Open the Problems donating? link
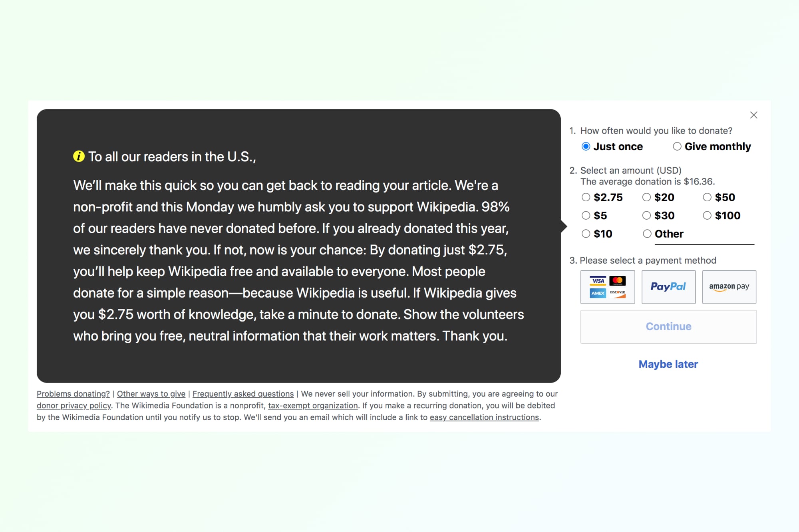The height and width of the screenshot is (532, 799). point(73,394)
